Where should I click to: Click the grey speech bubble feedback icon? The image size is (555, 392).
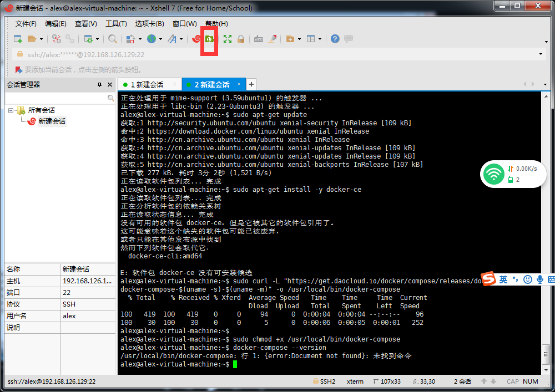pyautogui.click(x=349, y=38)
